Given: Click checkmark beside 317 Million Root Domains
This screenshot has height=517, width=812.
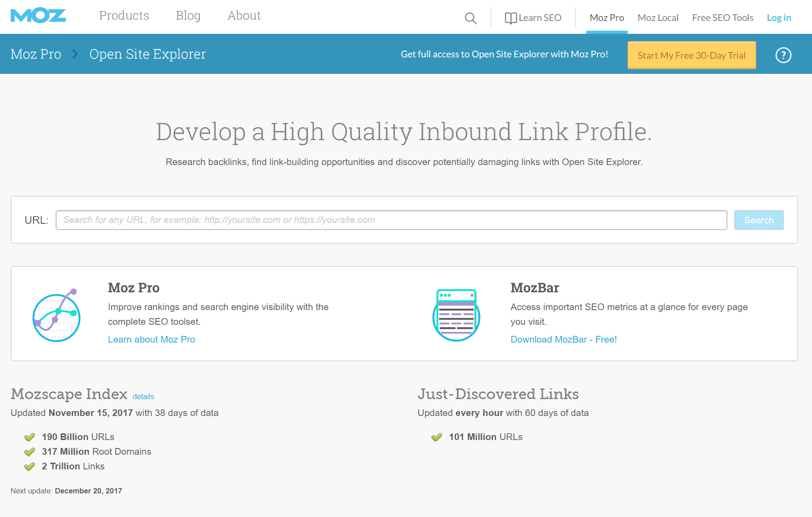Looking at the screenshot, I should pos(30,452).
